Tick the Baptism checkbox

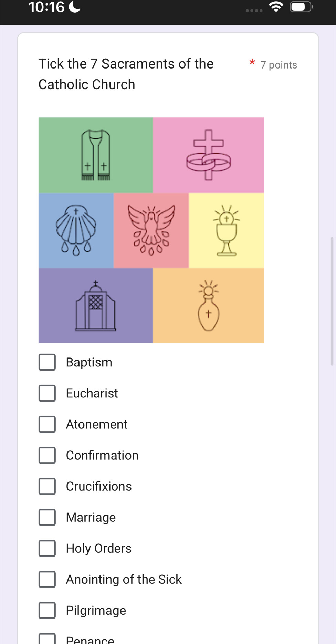[x=47, y=362]
